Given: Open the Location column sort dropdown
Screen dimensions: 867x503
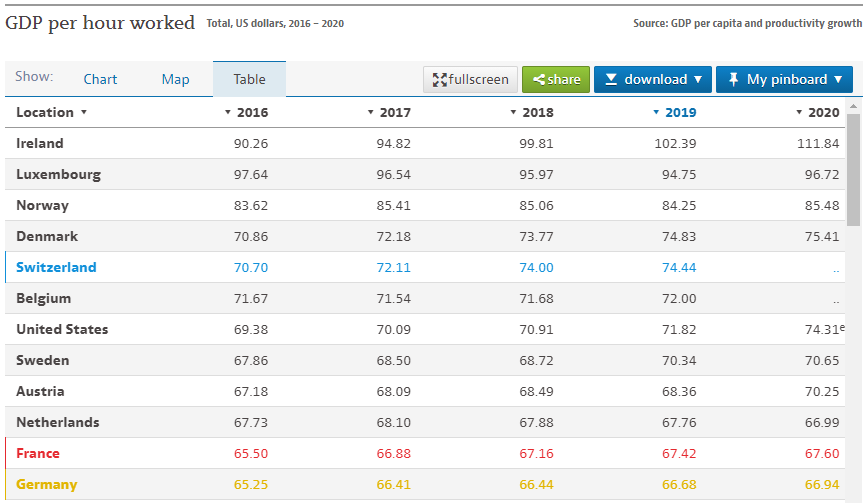Looking at the screenshot, I should (x=84, y=112).
